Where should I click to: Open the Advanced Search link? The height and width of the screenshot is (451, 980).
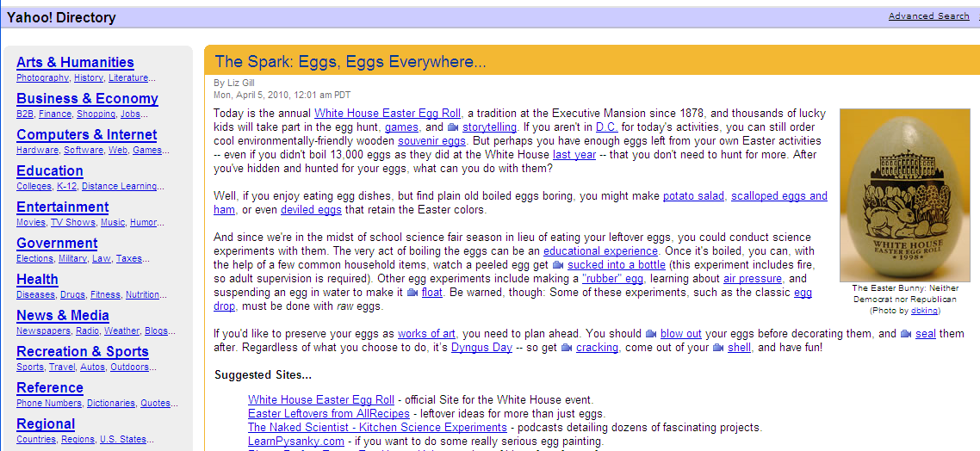tap(928, 16)
